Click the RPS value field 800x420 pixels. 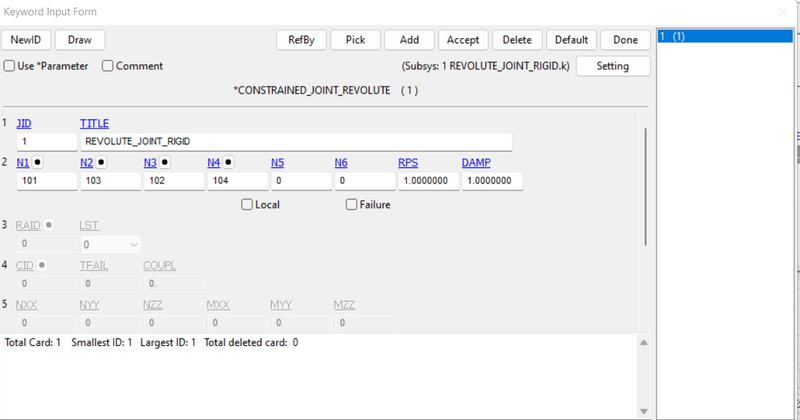click(x=429, y=181)
